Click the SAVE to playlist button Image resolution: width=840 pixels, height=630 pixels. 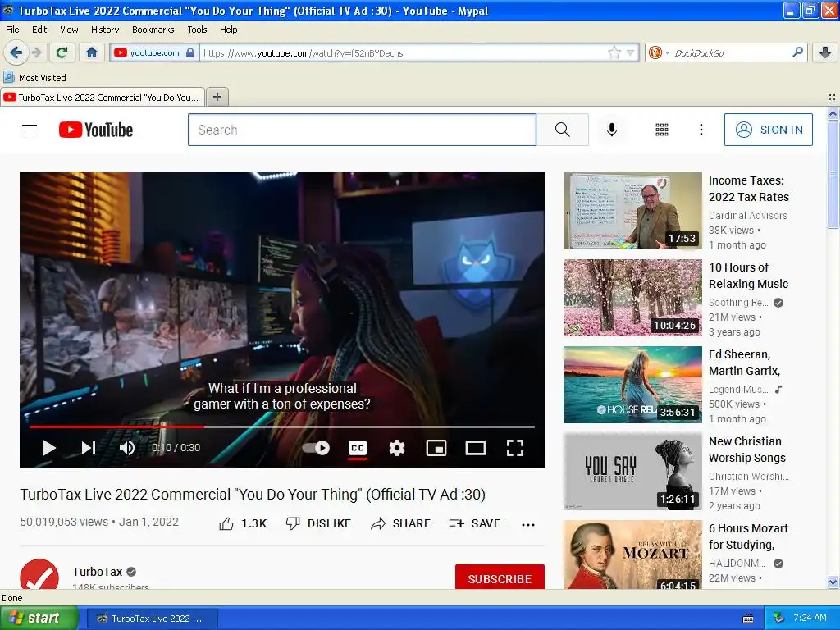tap(475, 523)
